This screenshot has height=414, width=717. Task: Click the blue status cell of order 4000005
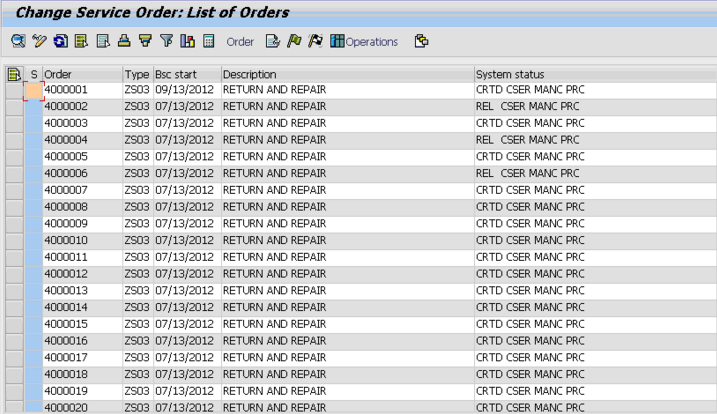click(34, 157)
